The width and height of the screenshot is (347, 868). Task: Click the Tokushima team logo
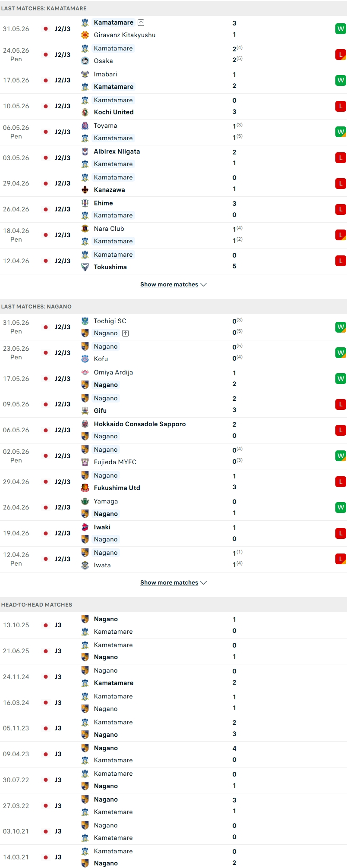(x=85, y=267)
